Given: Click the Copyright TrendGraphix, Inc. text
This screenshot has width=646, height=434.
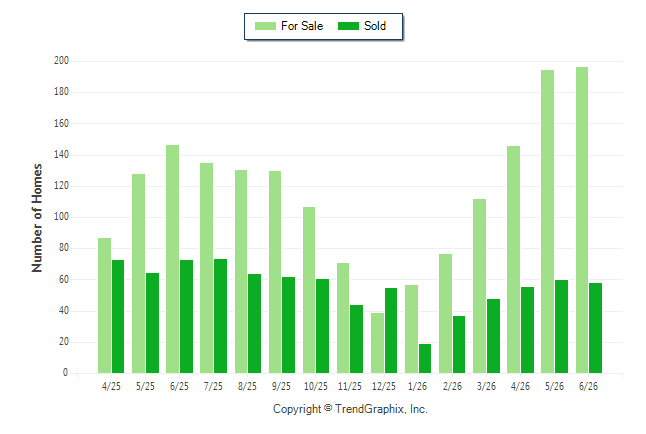Looking at the screenshot, I should coord(350,409).
